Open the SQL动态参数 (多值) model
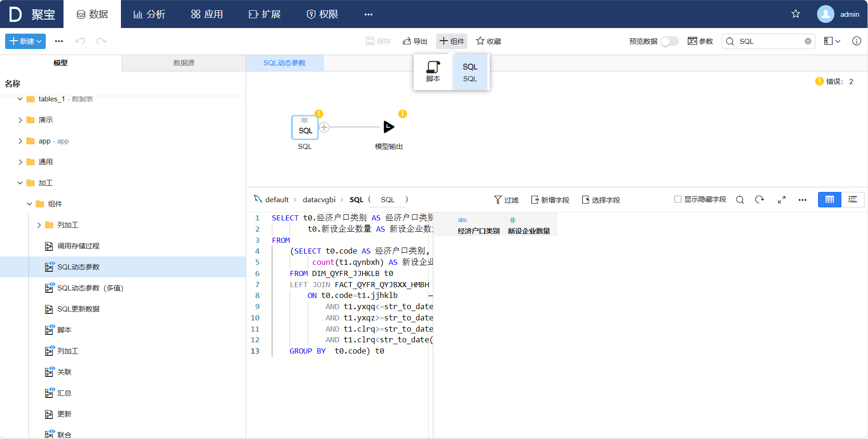868x439 pixels. pyautogui.click(x=84, y=288)
